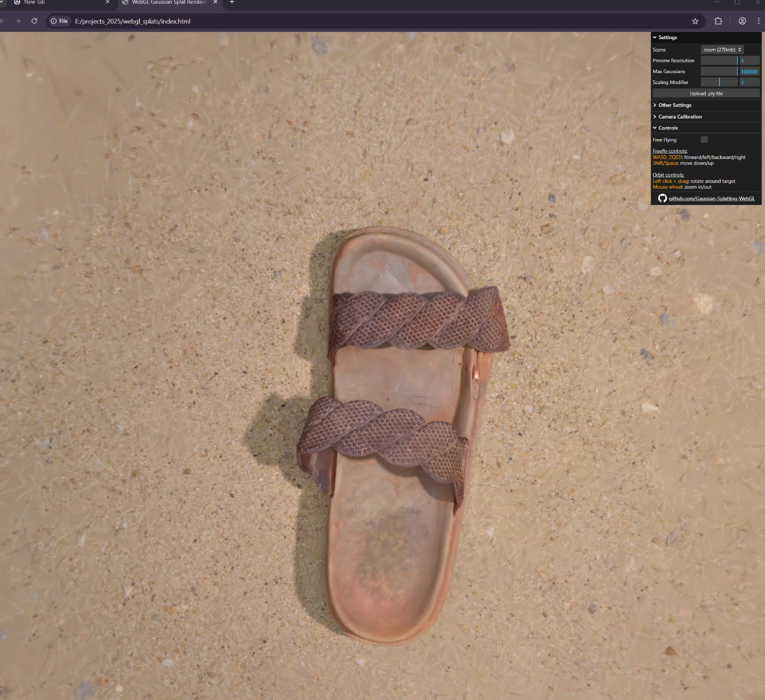
Task: Open the browser extensions menu
Action: 718,21
